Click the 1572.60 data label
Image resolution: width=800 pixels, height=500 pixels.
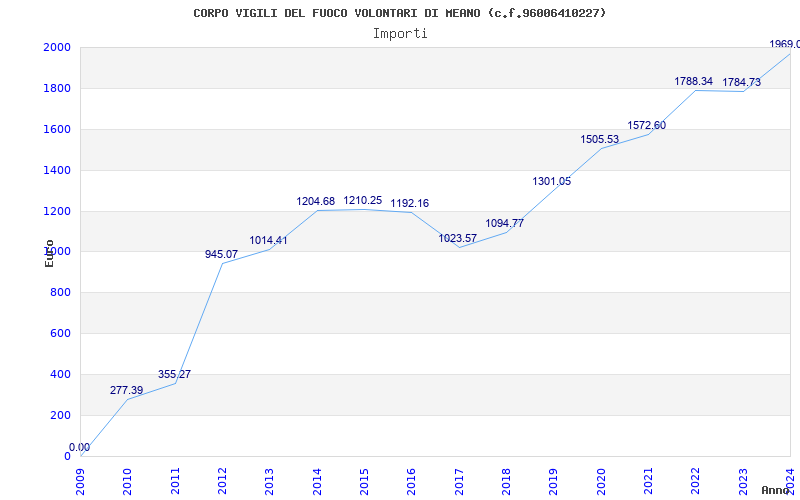(x=646, y=125)
